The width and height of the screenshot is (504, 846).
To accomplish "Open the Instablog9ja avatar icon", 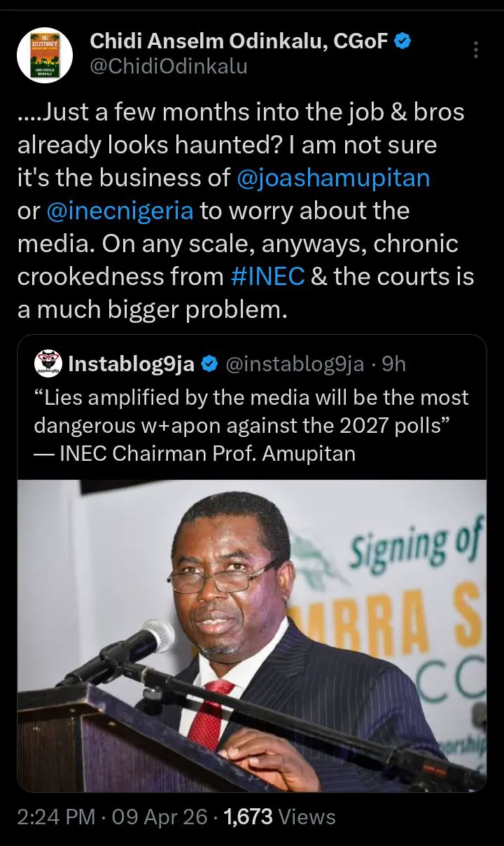I will point(48,364).
